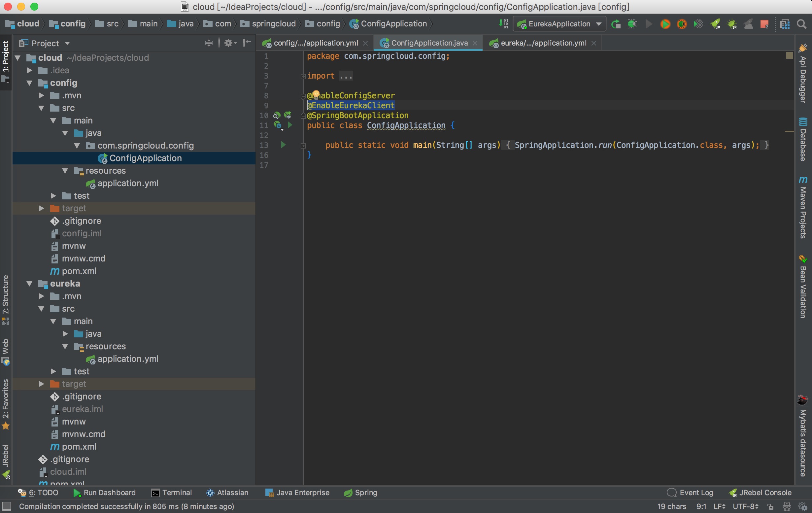This screenshot has height=513, width=812.
Task: Collapse the eureka module folder
Action: tap(30, 284)
